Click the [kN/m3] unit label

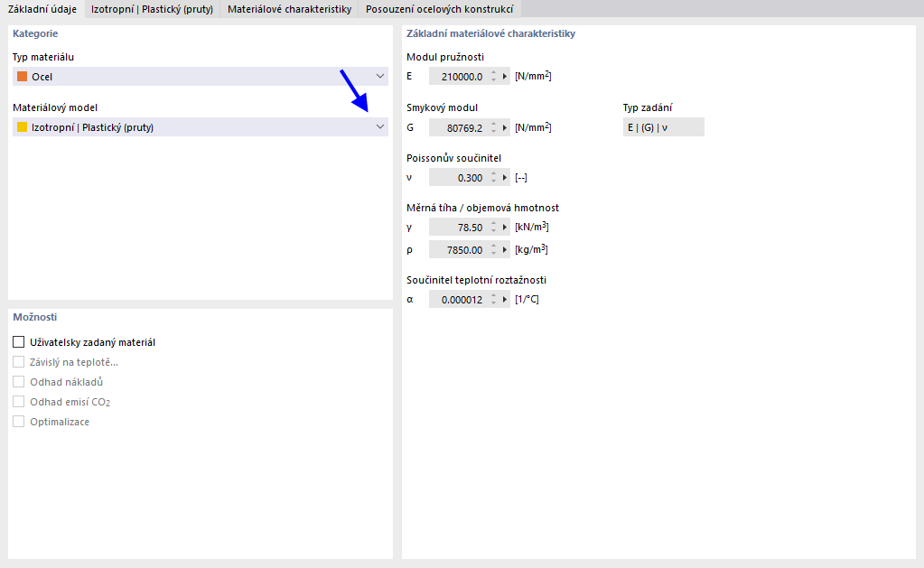(531, 227)
